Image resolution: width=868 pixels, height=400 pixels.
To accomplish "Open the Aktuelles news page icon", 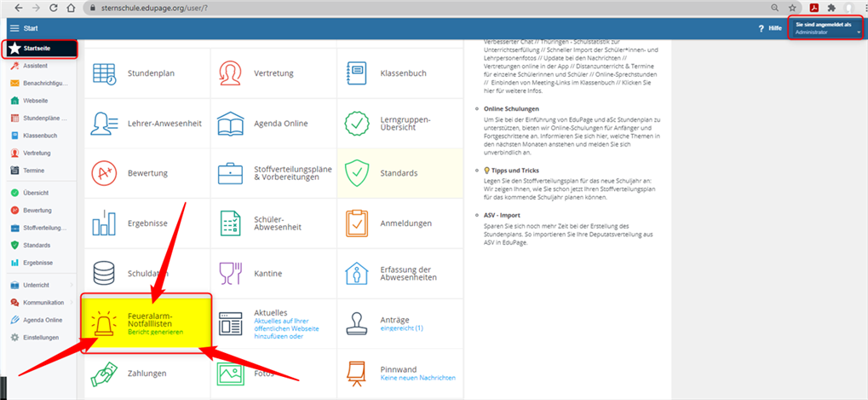I will [231, 323].
